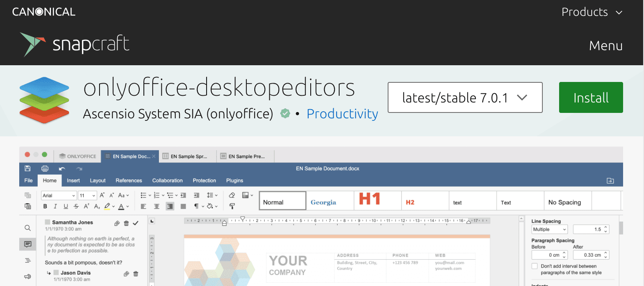Image resolution: width=644 pixels, height=286 pixels.
Task: Open the Comments panel icon in the sidebar
Action: 28,244
